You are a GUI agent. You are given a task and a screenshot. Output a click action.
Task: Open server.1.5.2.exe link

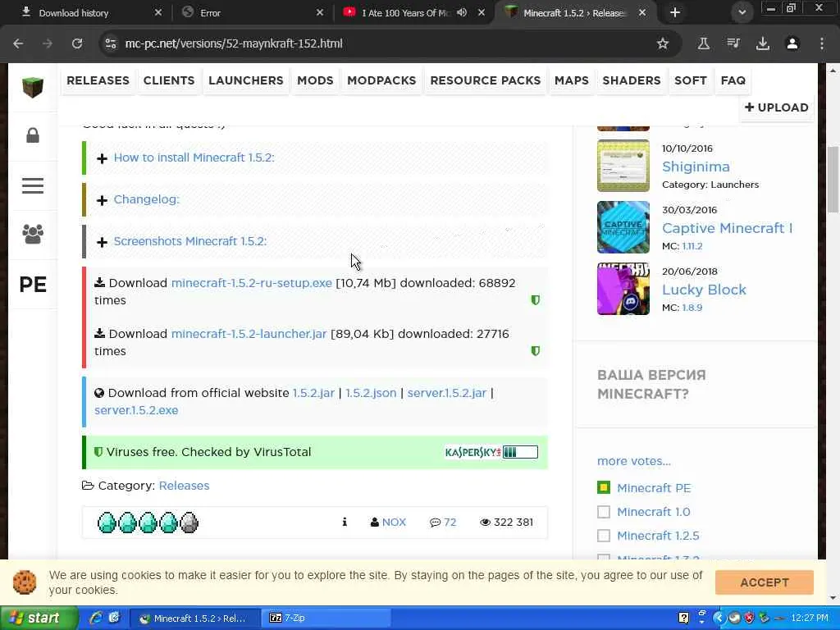(136, 410)
